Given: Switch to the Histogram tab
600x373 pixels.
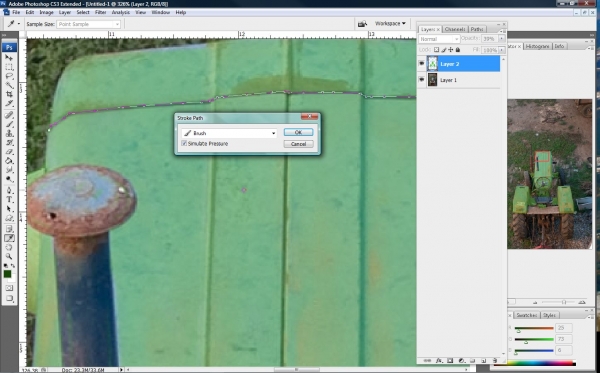Looking at the screenshot, I should click(x=537, y=46).
